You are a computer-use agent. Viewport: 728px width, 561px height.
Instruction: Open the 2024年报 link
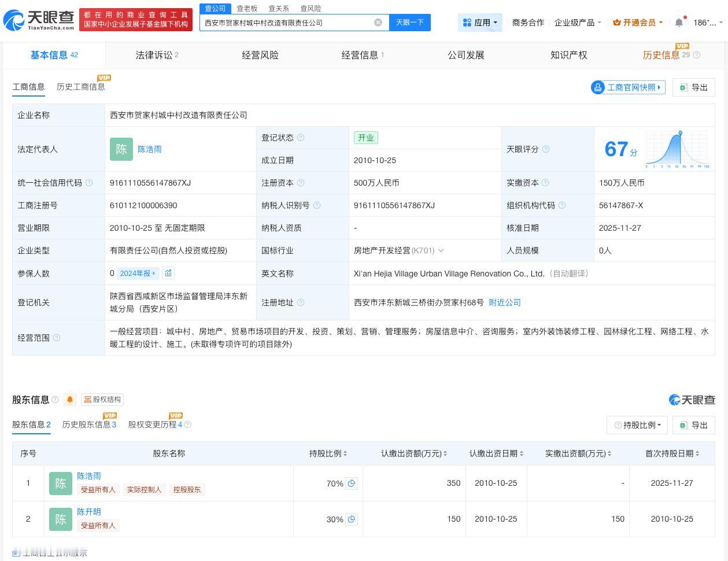click(138, 273)
